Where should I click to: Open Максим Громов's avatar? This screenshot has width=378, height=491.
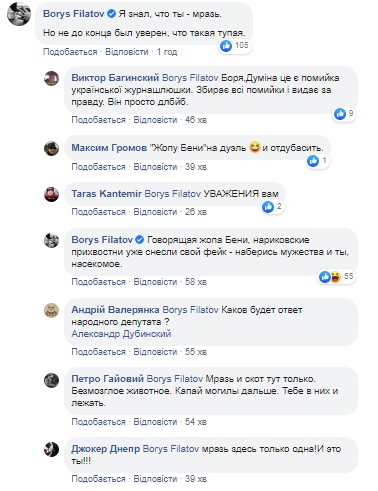(x=51, y=148)
